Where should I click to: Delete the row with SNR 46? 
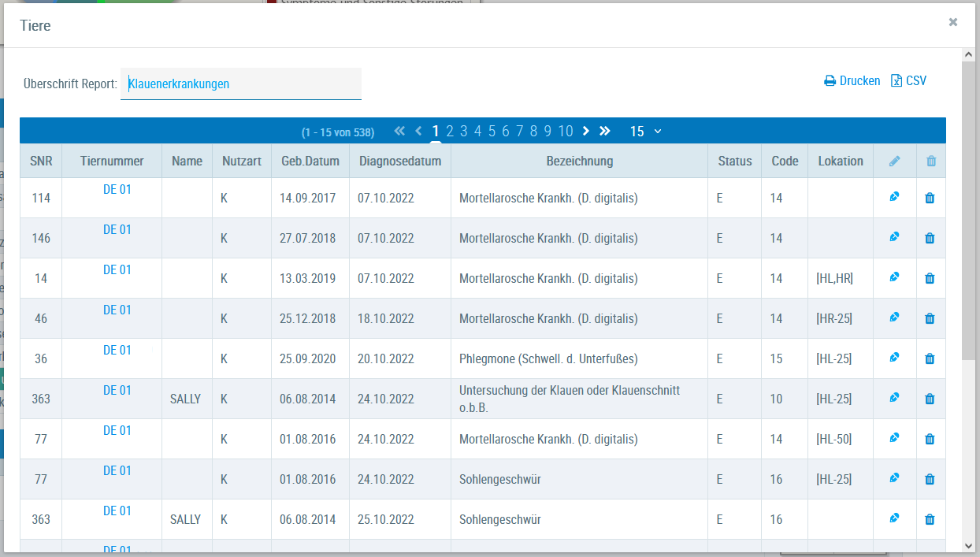click(x=930, y=318)
